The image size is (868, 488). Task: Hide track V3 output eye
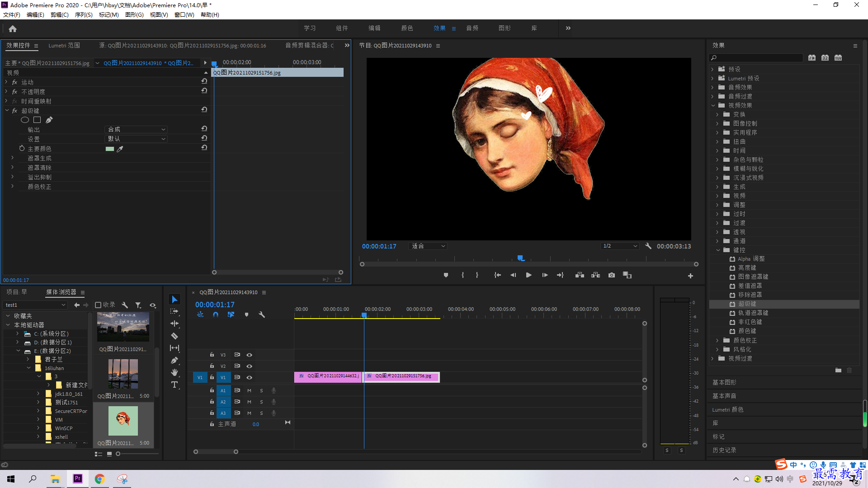pyautogui.click(x=249, y=355)
